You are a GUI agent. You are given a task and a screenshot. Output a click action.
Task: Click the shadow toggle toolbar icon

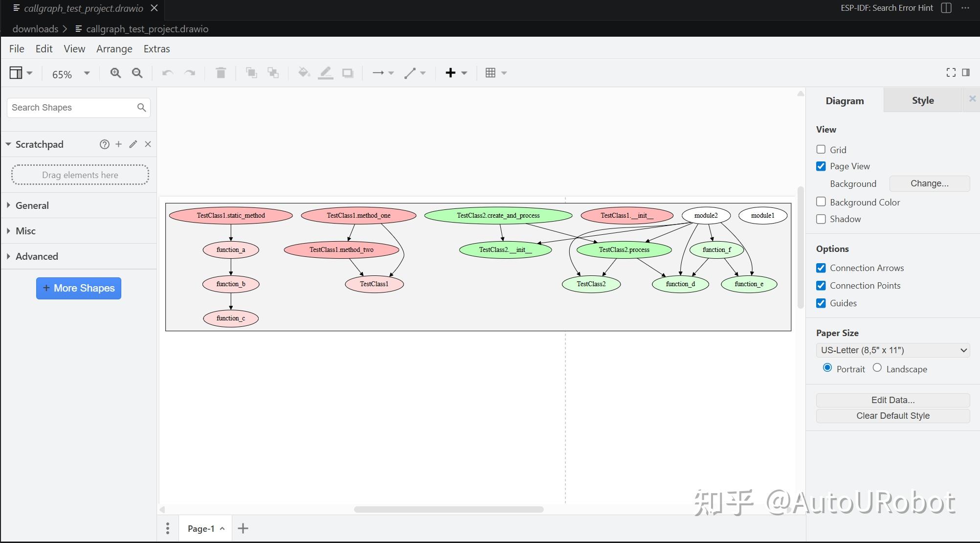coord(348,73)
